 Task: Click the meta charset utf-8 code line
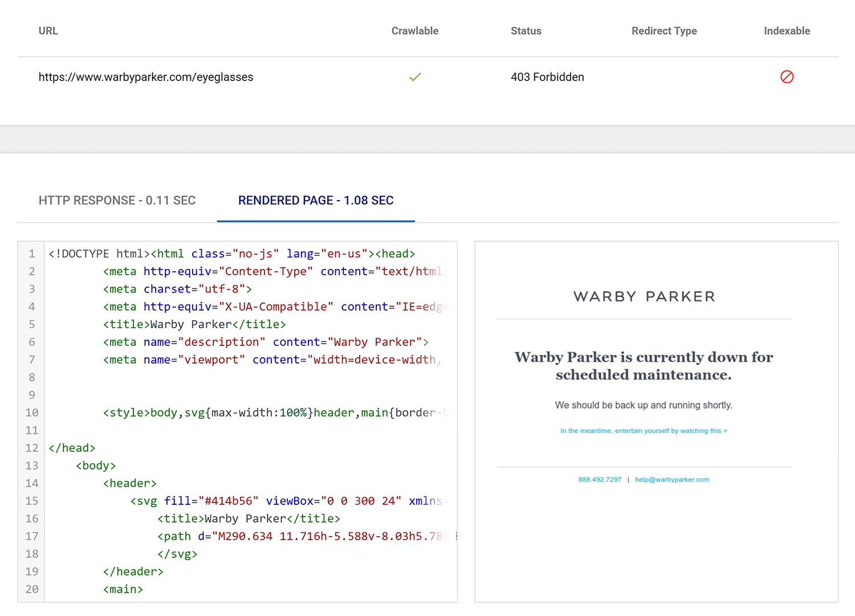[x=177, y=289]
